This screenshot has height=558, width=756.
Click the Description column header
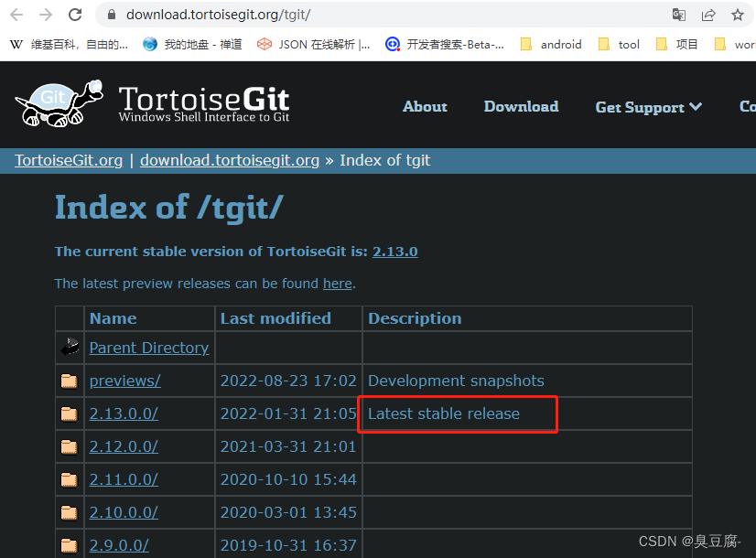tap(415, 318)
